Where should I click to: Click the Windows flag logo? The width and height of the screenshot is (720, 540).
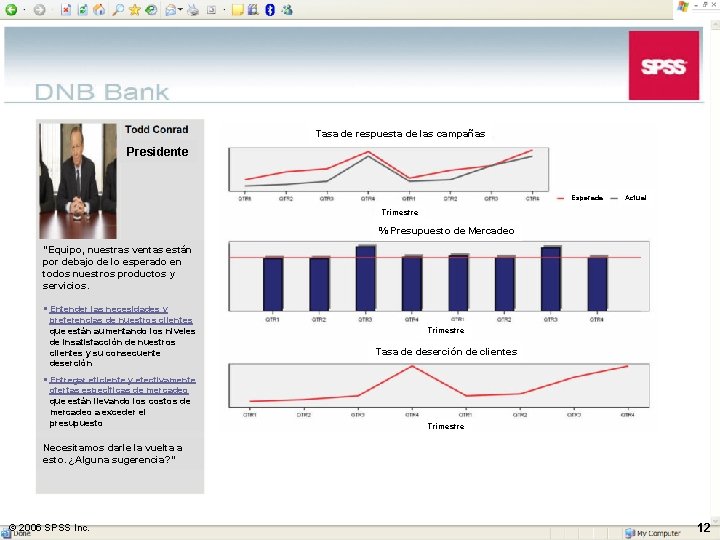pos(682,6)
